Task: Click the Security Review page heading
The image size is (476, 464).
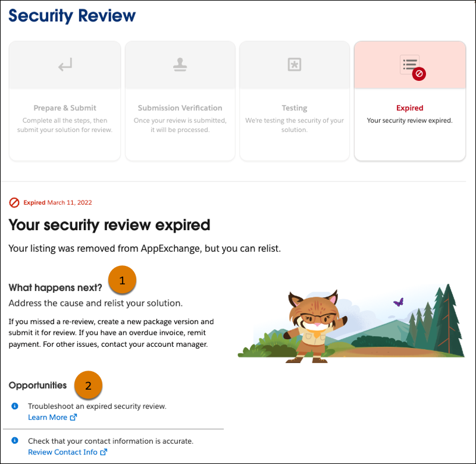Action: [72, 15]
